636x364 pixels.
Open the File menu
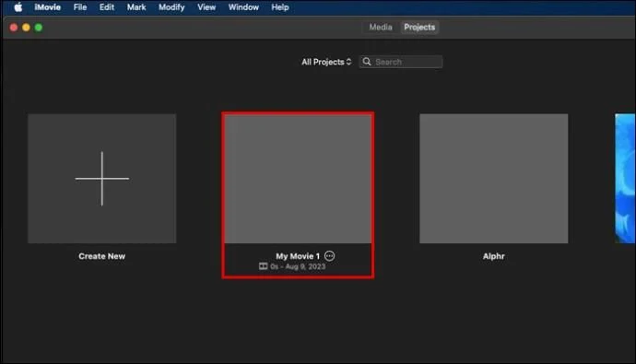click(80, 7)
